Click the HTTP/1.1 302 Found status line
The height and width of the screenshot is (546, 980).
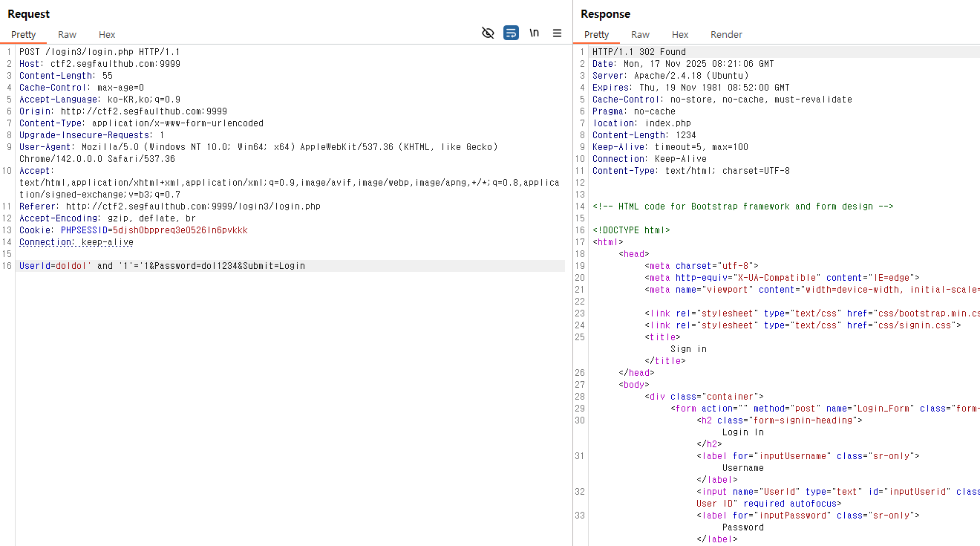[x=638, y=52]
